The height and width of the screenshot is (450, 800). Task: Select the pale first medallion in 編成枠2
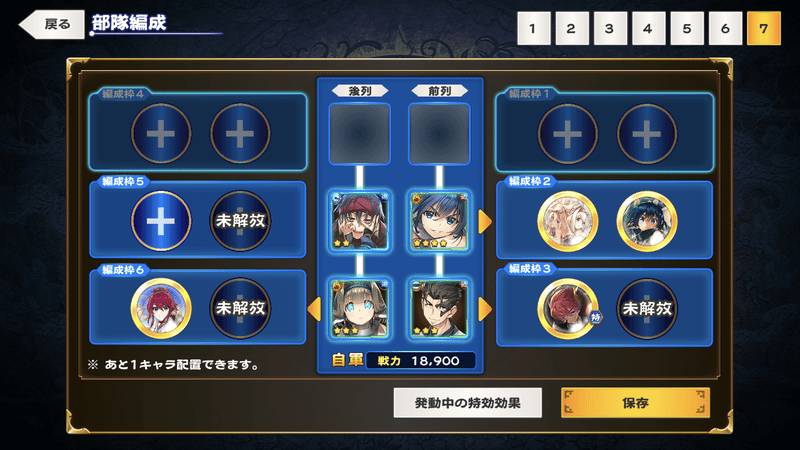[567, 221]
